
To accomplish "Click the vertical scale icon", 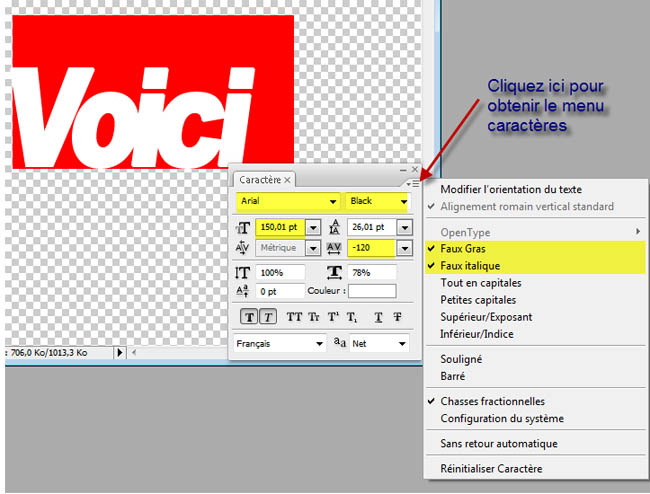I will click(242, 273).
